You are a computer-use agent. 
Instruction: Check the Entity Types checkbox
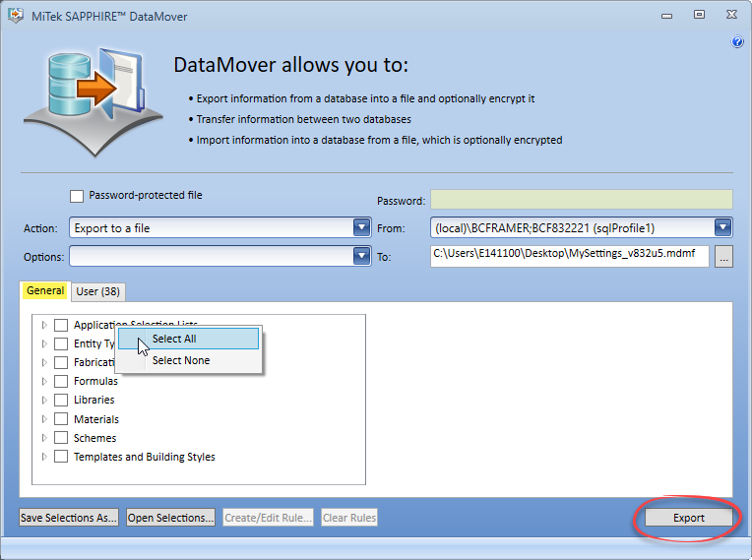[x=61, y=343]
